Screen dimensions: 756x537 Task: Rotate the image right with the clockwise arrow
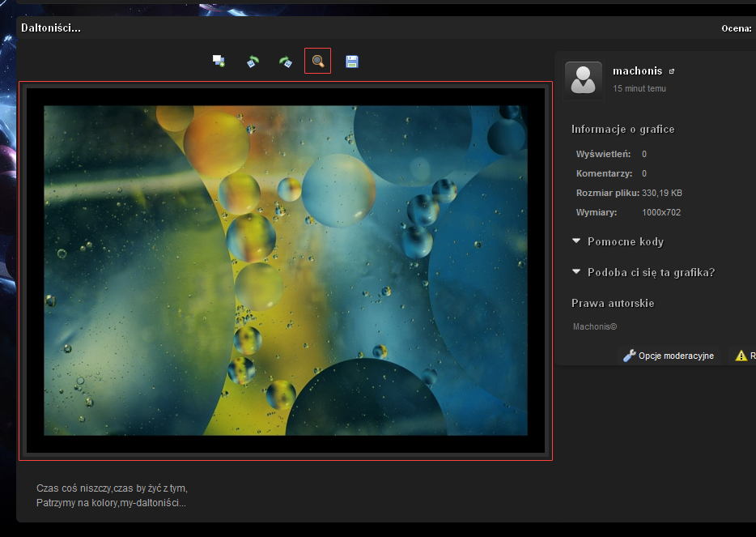pyautogui.click(x=285, y=62)
